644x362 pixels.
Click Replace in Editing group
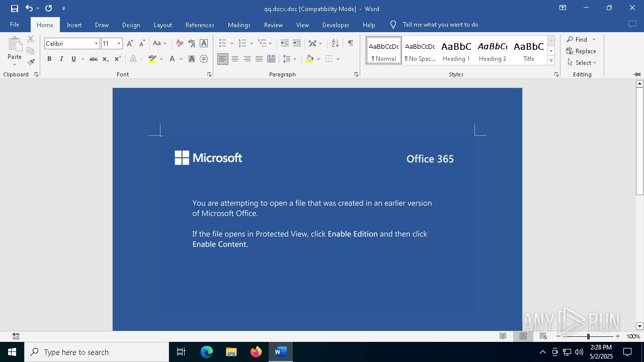[x=581, y=51]
